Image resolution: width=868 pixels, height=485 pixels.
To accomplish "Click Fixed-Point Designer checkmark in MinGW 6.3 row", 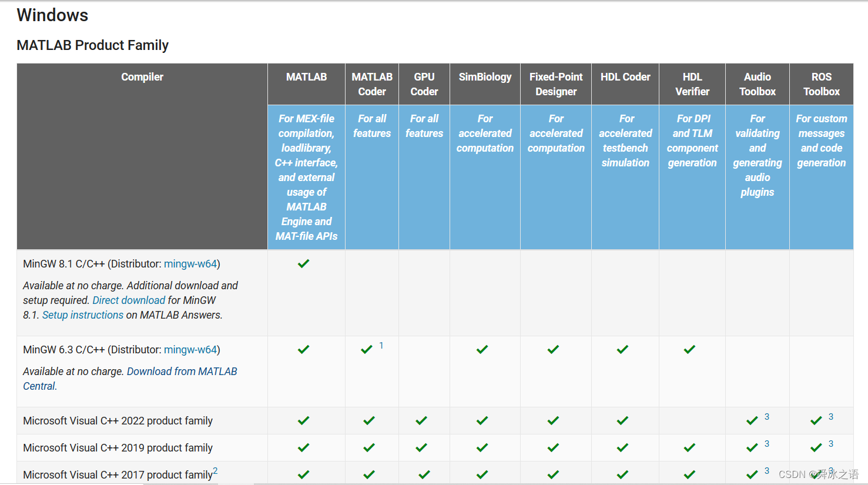I will point(553,349).
